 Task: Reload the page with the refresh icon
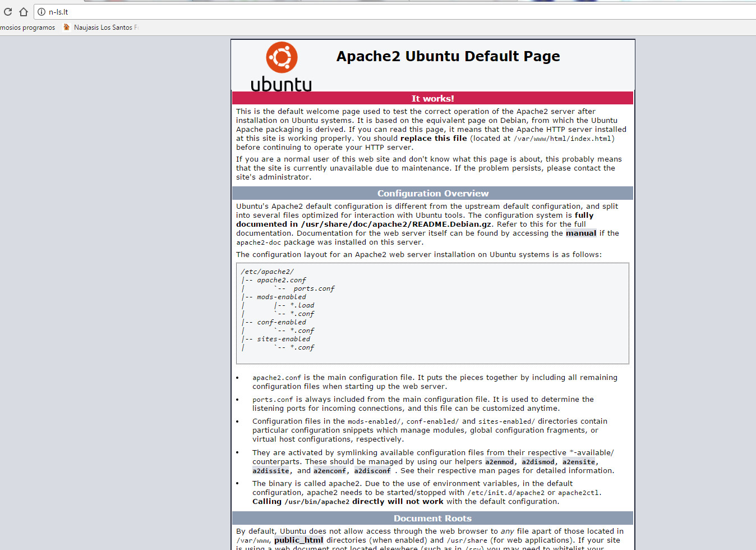7,12
